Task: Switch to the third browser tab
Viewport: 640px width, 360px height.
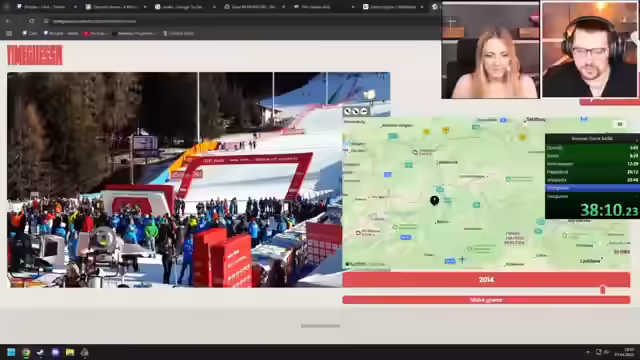Action: click(x=185, y=7)
